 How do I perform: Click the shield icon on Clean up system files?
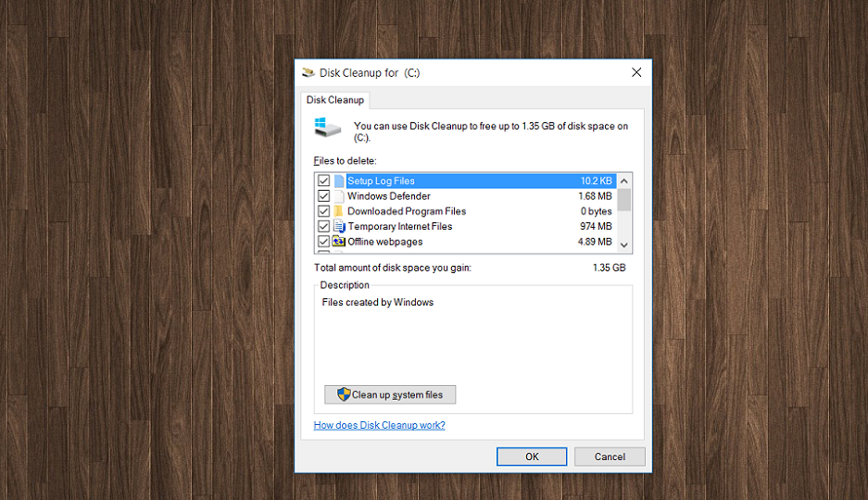[344, 394]
